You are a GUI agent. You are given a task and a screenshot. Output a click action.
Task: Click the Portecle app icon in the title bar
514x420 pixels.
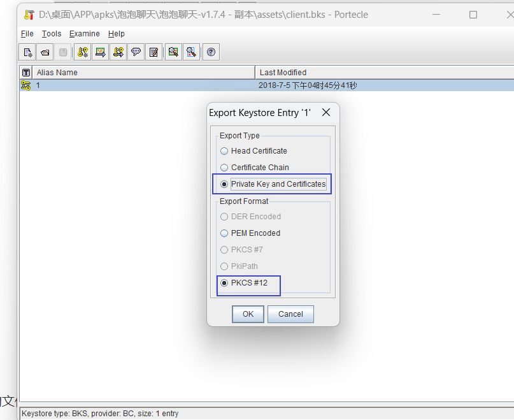click(x=29, y=15)
